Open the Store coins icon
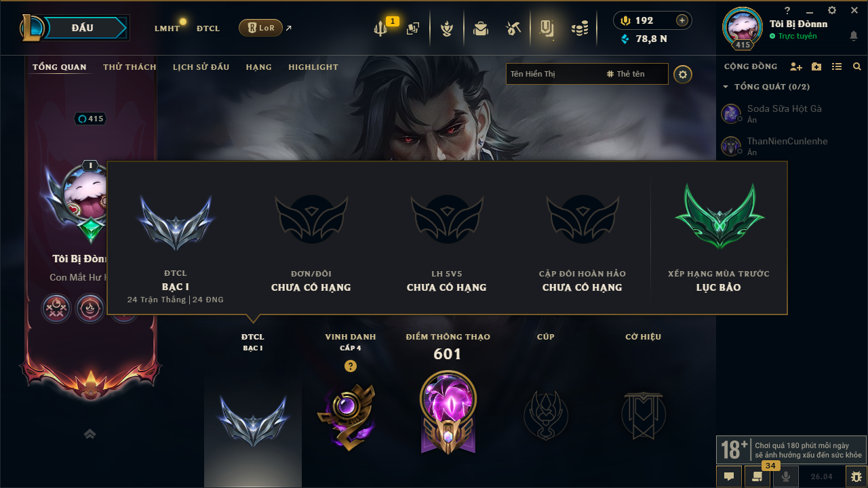 (579, 28)
